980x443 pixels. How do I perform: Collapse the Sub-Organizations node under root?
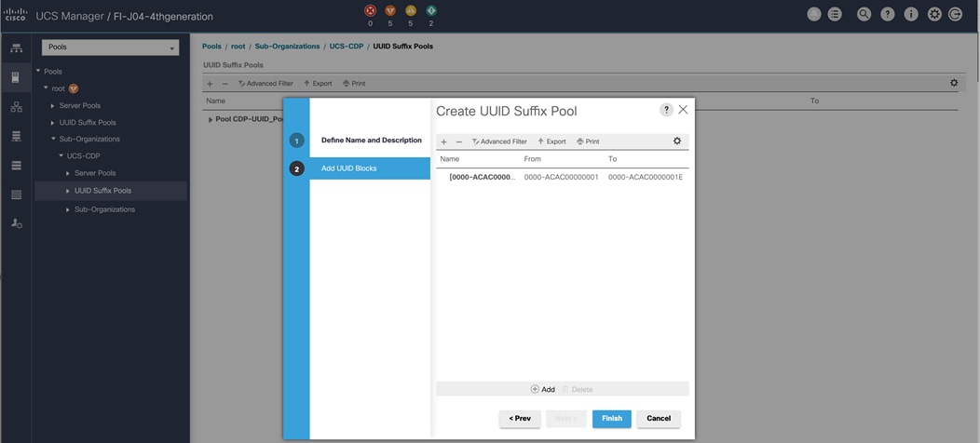click(x=53, y=139)
